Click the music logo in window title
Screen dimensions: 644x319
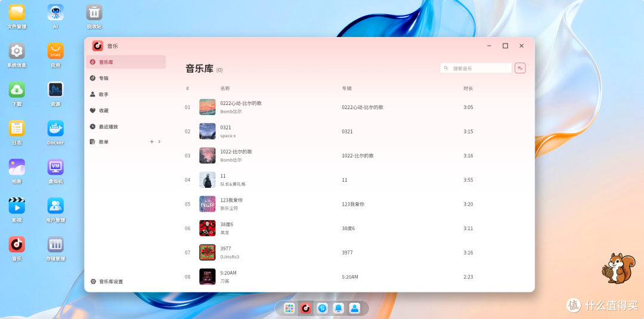pos(97,45)
